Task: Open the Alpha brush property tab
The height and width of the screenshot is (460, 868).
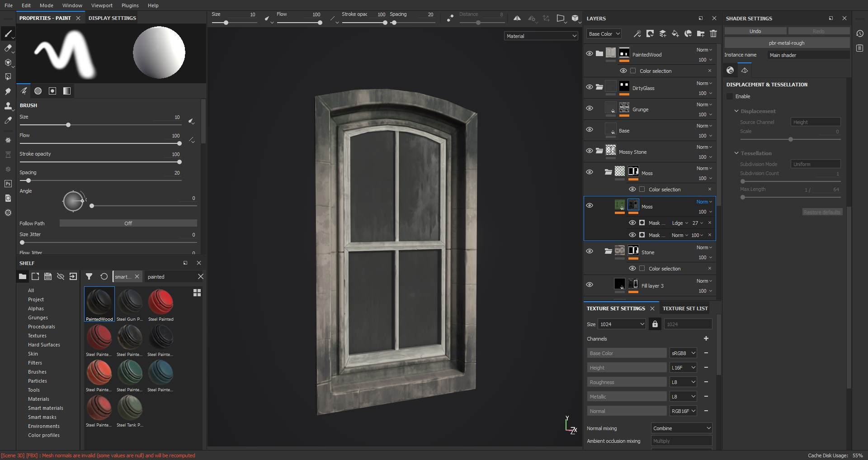Action: point(38,91)
